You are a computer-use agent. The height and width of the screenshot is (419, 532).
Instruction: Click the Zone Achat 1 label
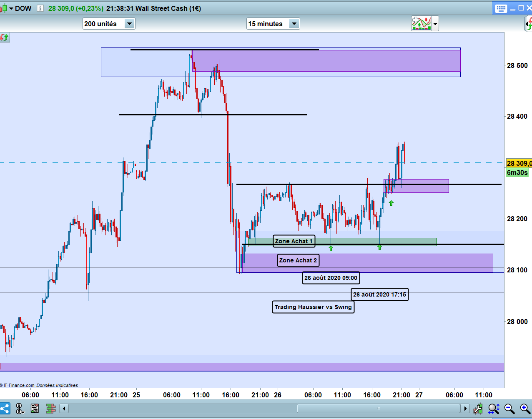click(294, 241)
